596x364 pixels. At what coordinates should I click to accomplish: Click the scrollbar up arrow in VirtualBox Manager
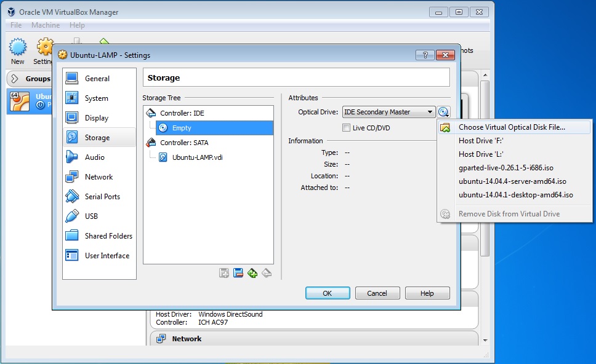[x=485, y=75]
